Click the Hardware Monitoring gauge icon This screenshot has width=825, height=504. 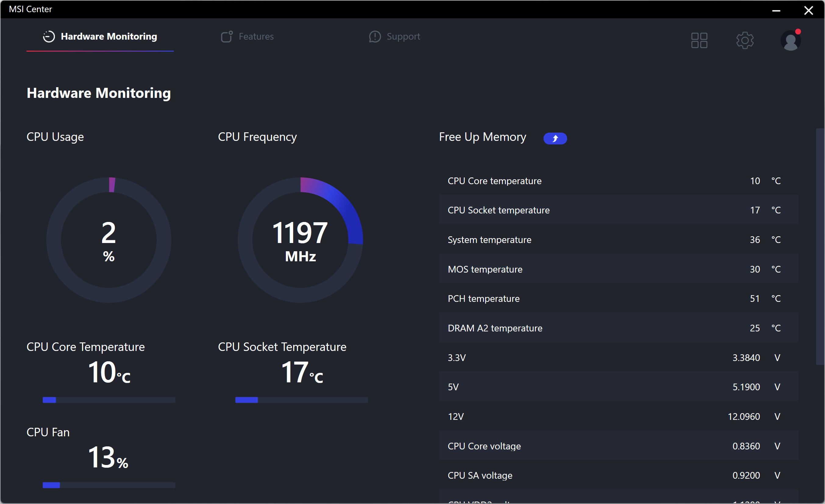[49, 37]
